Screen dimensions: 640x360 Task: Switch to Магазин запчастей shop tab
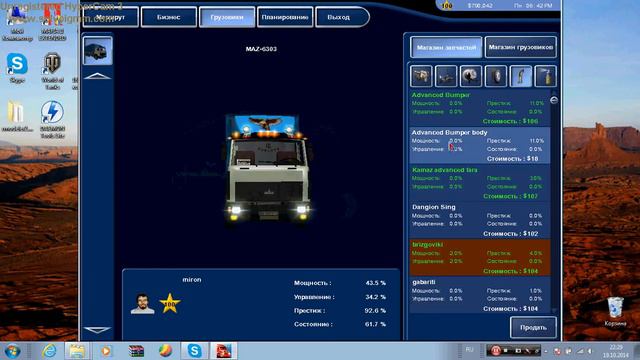[446, 47]
